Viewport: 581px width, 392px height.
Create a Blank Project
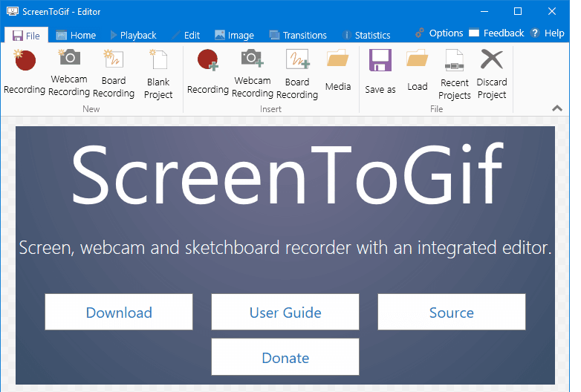click(x=158, y=74)
